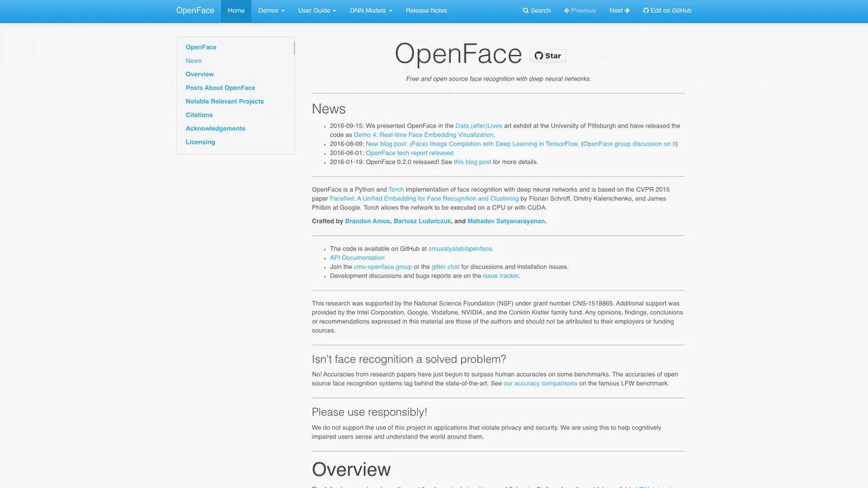This screenshot has height=488, width=868.
Task: Expand the User Guide dropdown
Action: 317,11
